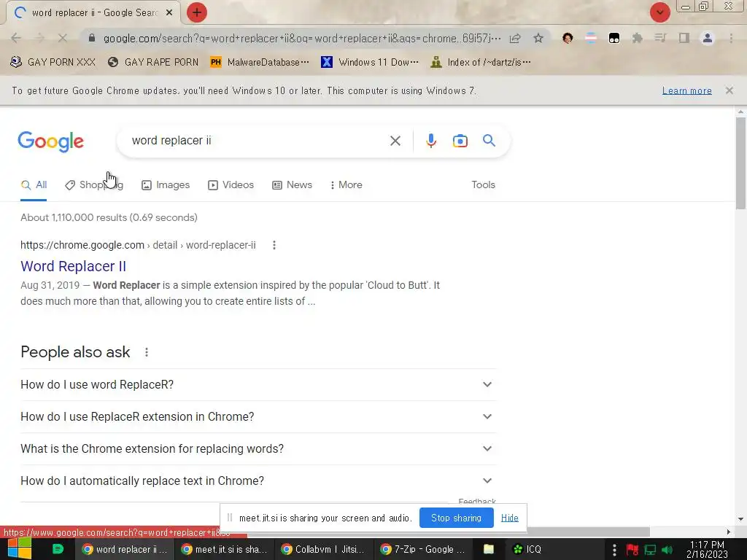The width and height of the screenshot is (747, 560).
Task: Share this page from the address bar
Action: 515,38
